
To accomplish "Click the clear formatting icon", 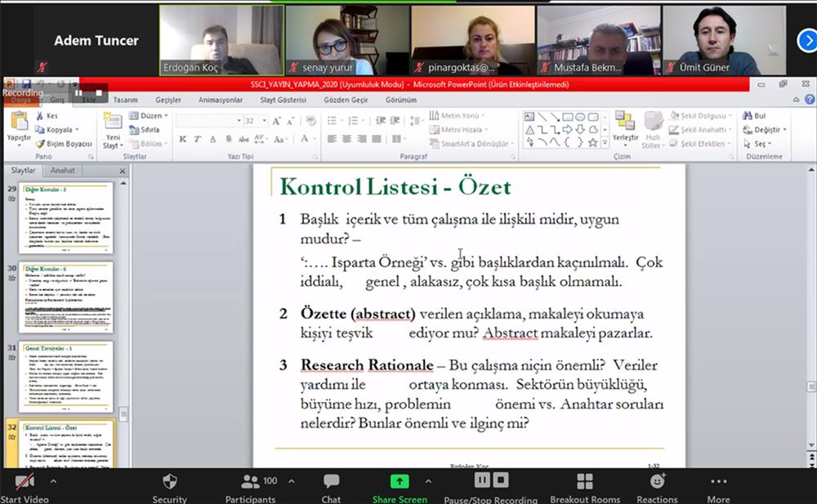I will [311, 121].
